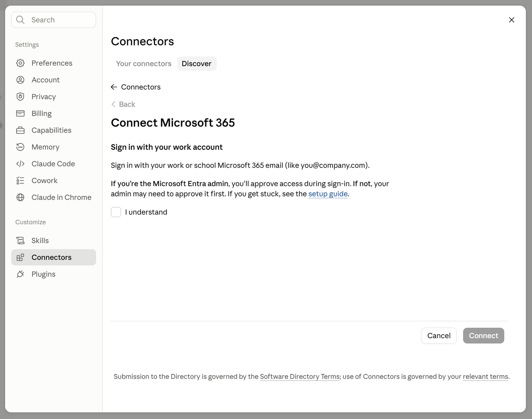
Task: Open the relevant terms link
Action: click(x=485, y=377)
